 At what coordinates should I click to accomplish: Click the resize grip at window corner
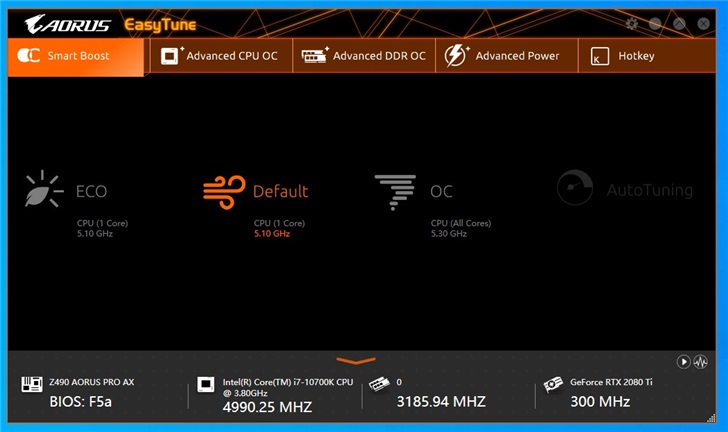[x=711, y=418]
